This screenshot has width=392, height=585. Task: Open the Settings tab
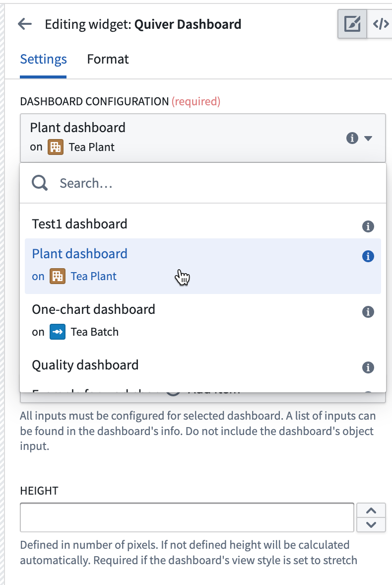click(x=43, y=59)
